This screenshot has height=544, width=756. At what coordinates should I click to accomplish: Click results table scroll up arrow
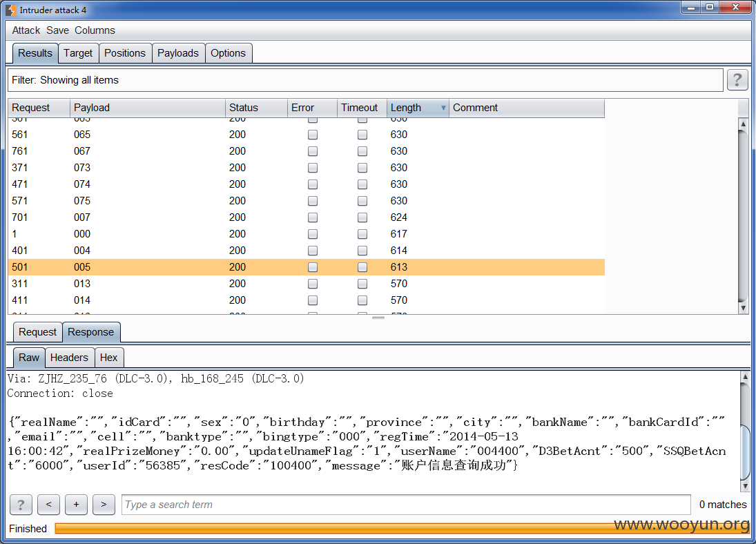[x=743, y=124]
